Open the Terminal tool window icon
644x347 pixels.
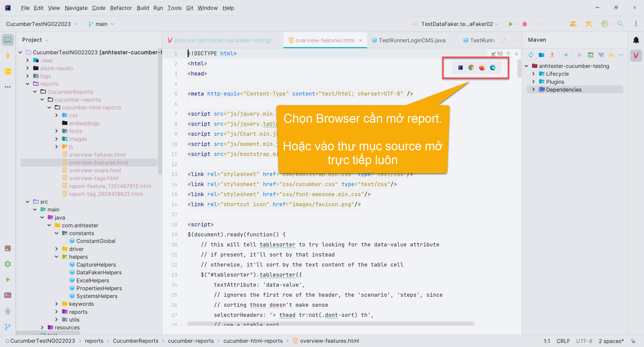coord(8,295)
